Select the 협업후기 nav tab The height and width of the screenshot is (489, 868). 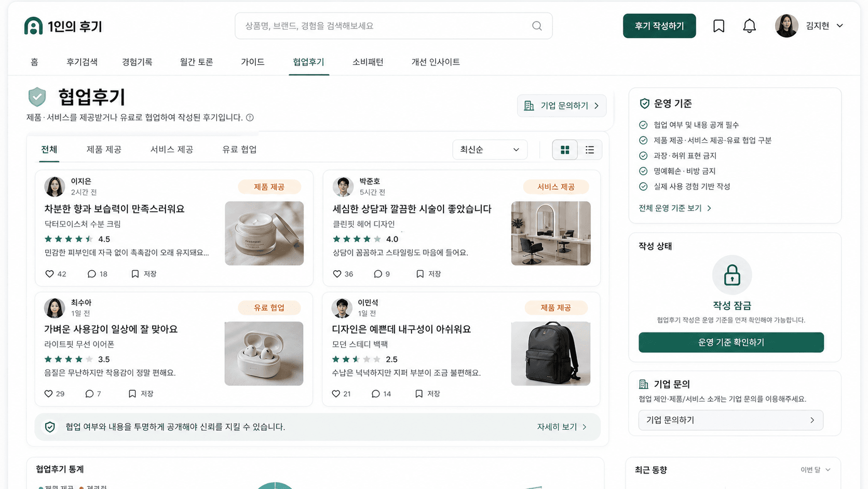308,62
